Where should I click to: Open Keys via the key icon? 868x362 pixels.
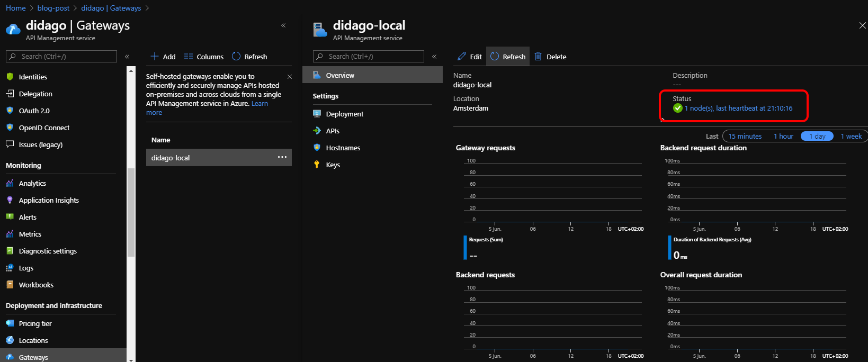[317, 165]
